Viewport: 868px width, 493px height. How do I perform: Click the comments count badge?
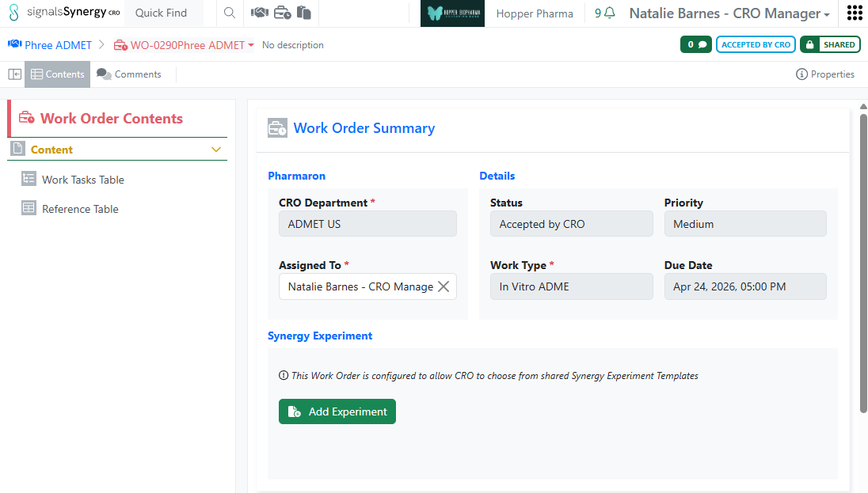click(696, 45)
